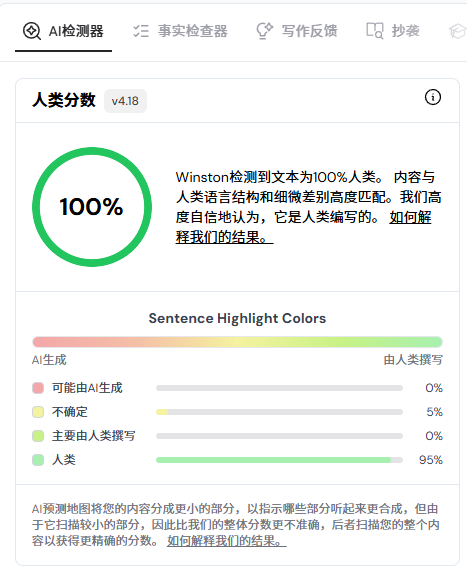Click the graduation cap icon at tab edge
The width and height of the screenshot is (467, 571).
(458, 31)
